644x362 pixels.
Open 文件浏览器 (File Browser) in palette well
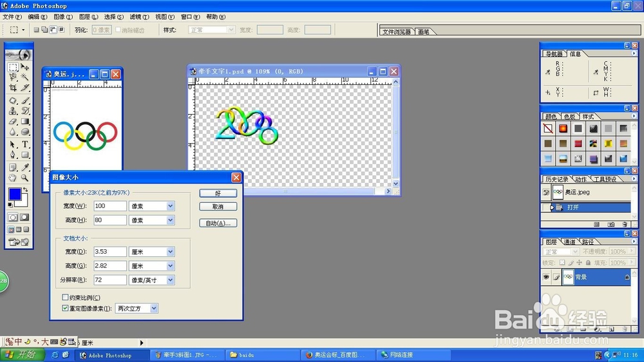[x=396, y=32]
